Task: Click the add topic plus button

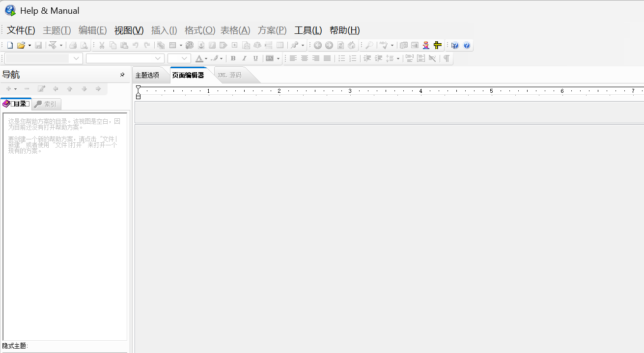Action: [8, 89]
